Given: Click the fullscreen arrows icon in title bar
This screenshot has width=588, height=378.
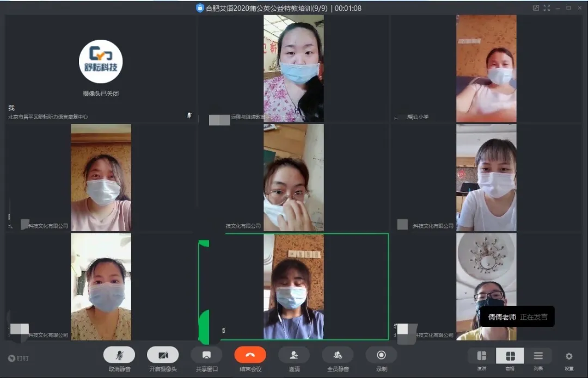Looking at the screenshot, I should 547,8.
